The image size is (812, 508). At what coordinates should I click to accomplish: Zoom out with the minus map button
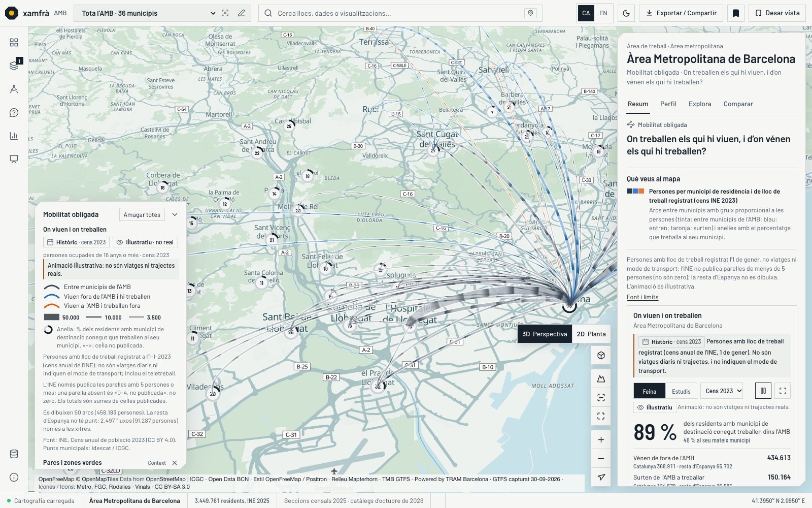point(601,459)
